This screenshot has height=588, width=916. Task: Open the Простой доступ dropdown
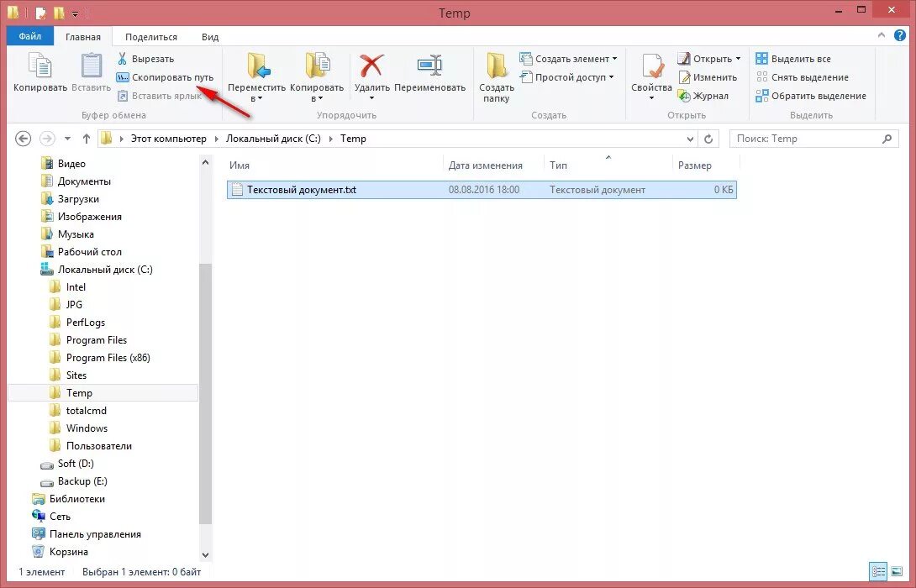(566, 77)
